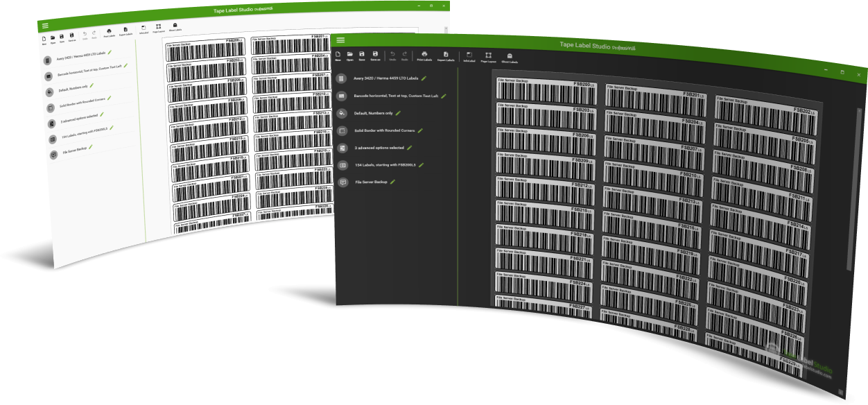868x405 pixels.
Task: Edit 3 advanced options, dark window pencil
Action: click(x=409, y=147)
